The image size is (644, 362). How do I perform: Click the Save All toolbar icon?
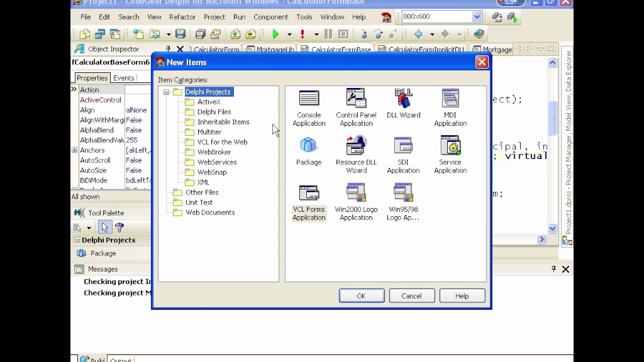(x=200, y=34)
